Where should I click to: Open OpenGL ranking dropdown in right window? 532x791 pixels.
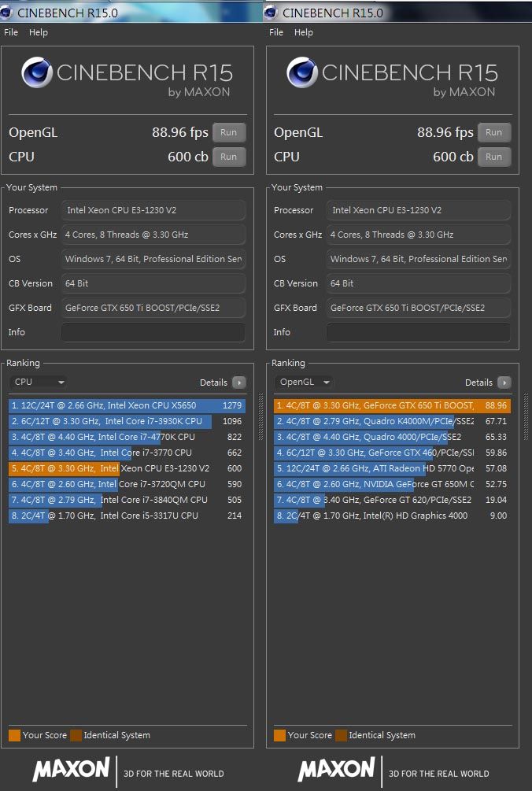(x=304, y=382)
